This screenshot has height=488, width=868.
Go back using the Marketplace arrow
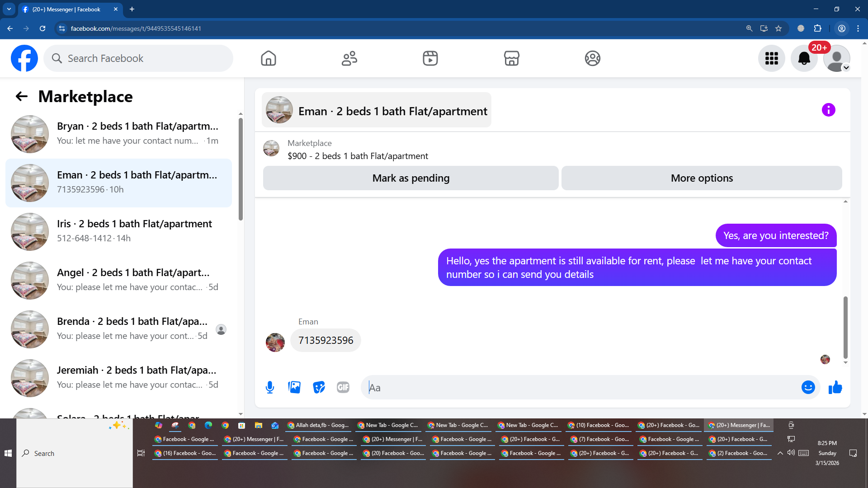[22, 96]
